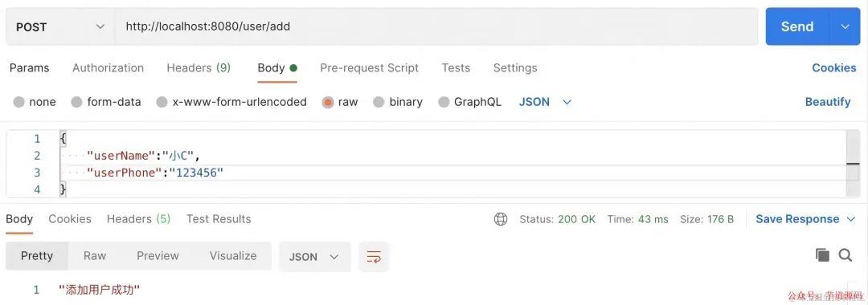Click the Status 200 OK indicator
Screen dimensions: 868x305
(x=558, y=219)
